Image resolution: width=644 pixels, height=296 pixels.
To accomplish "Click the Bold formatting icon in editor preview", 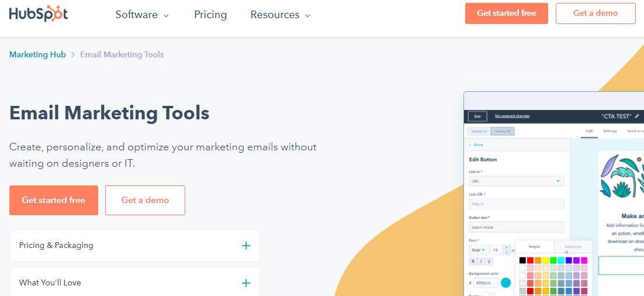I will tap(473, 261).
